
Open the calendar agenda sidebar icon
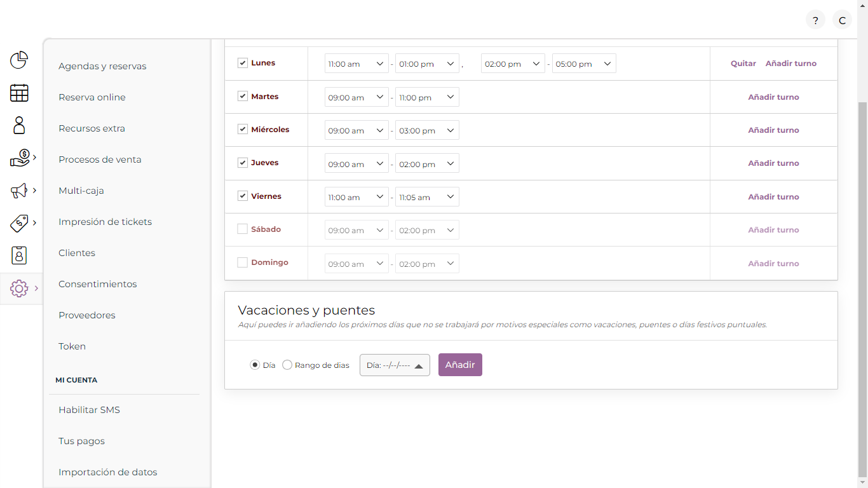pos(19,93)
